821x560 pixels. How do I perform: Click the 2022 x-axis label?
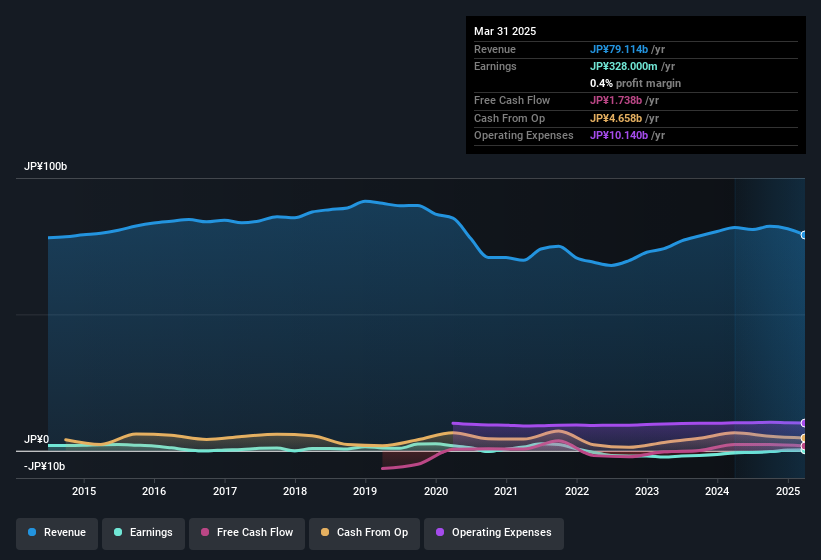click(x=576, y=491)
